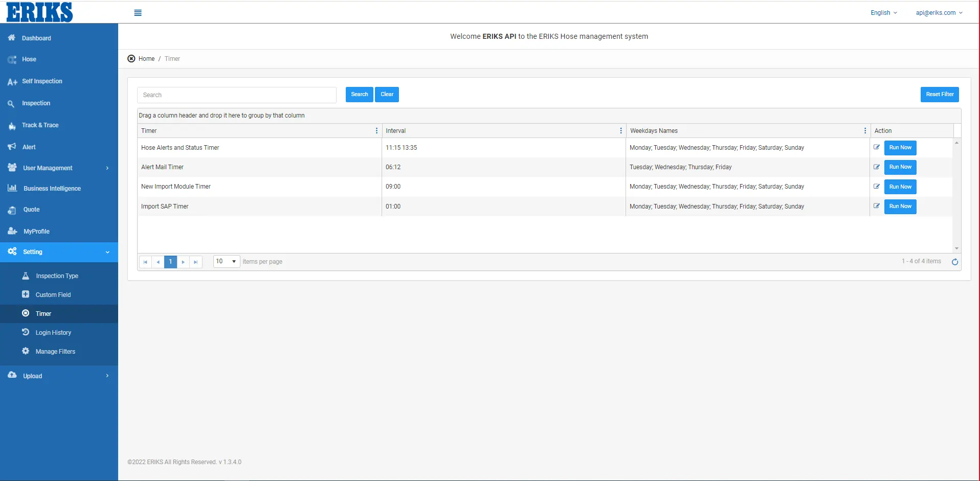Click the Upload cloud icon

pos(12,375)
